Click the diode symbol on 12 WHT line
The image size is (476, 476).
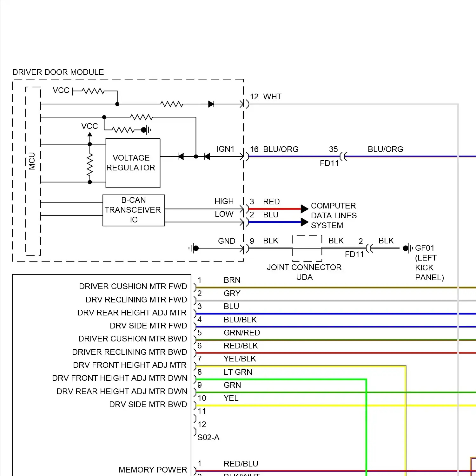pos(211,104)
